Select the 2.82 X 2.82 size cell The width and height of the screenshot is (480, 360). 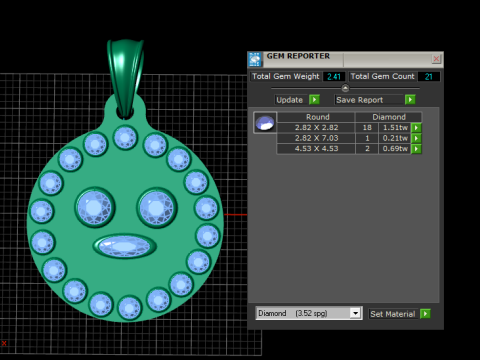coord(316,128)
